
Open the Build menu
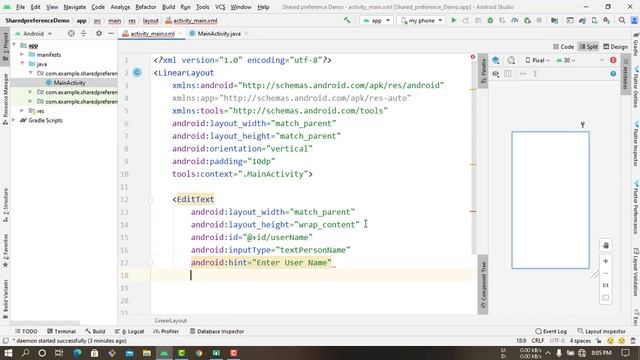(168, 7)
